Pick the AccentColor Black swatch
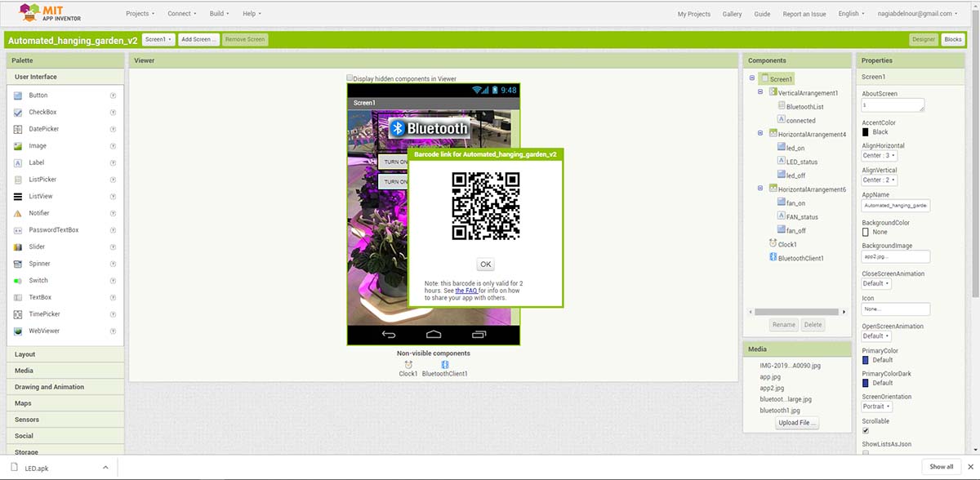This screenshot has height=480, width=980. (866, 131)
